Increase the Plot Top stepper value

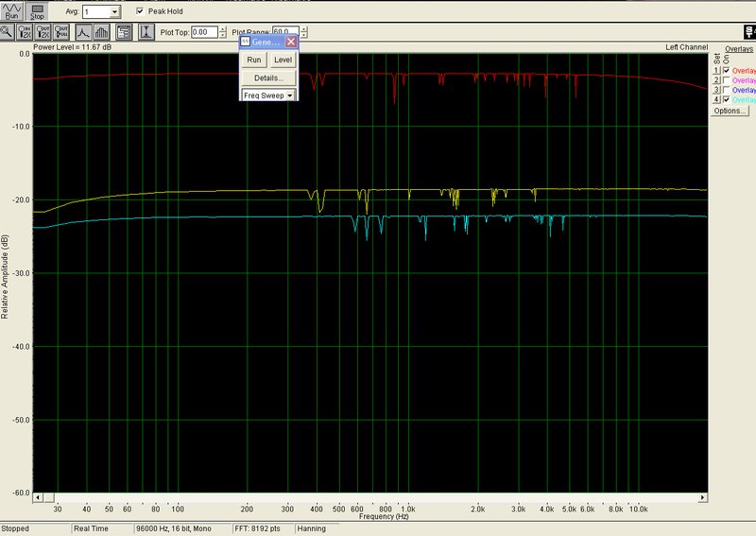tap(222, 29)
